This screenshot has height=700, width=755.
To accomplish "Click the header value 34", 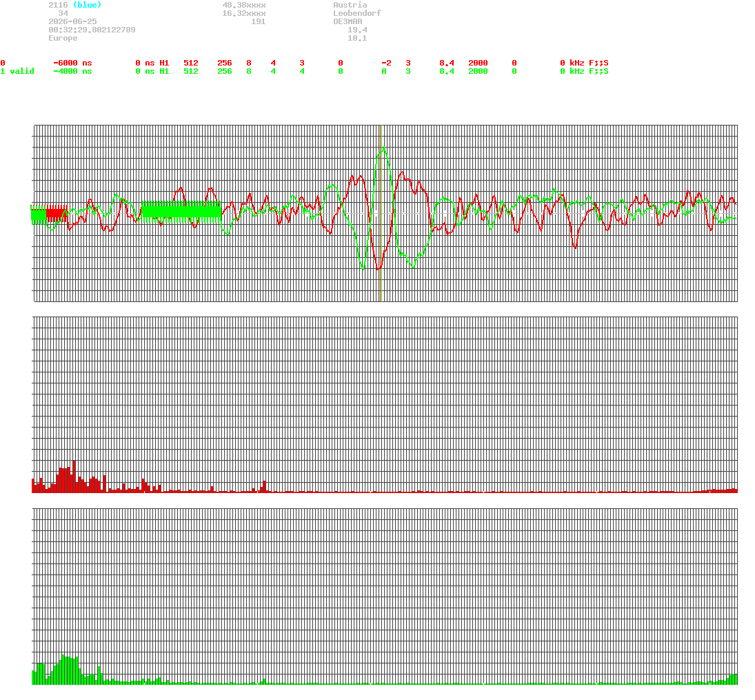I will [x=63, y=14].
